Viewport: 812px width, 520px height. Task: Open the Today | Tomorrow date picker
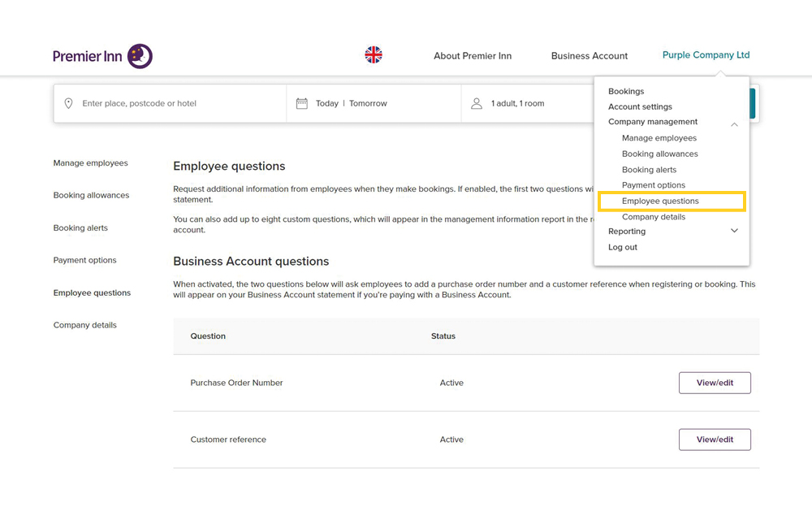click(374, 103)
